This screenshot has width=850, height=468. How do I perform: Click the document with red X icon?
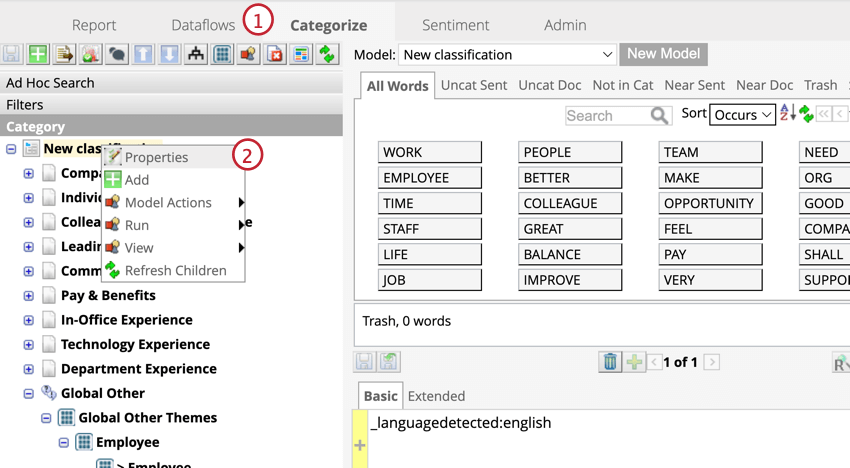point(275,54)
